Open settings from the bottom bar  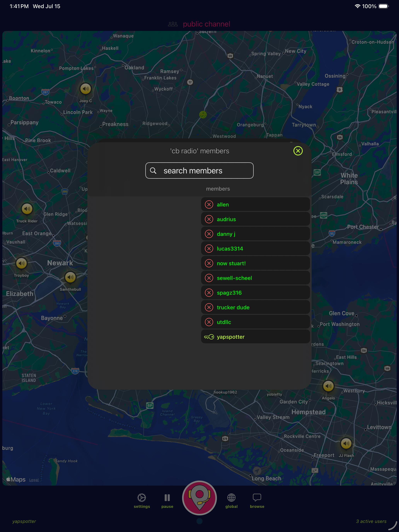click(142, 501)
